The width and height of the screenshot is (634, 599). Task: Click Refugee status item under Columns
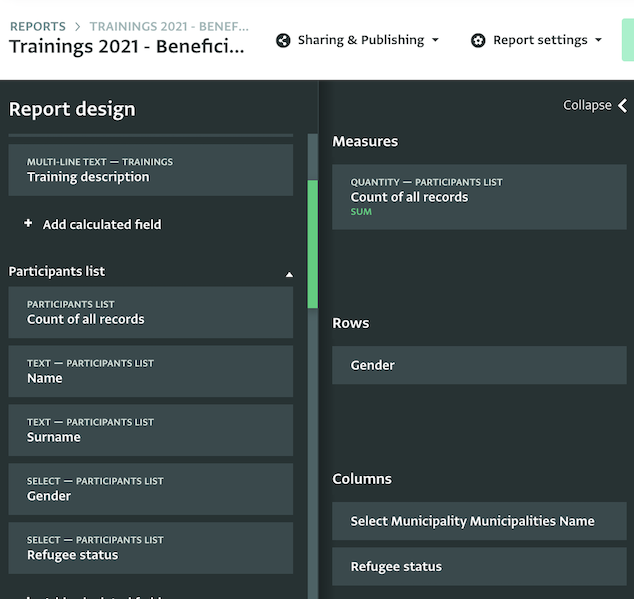(480, 566)
